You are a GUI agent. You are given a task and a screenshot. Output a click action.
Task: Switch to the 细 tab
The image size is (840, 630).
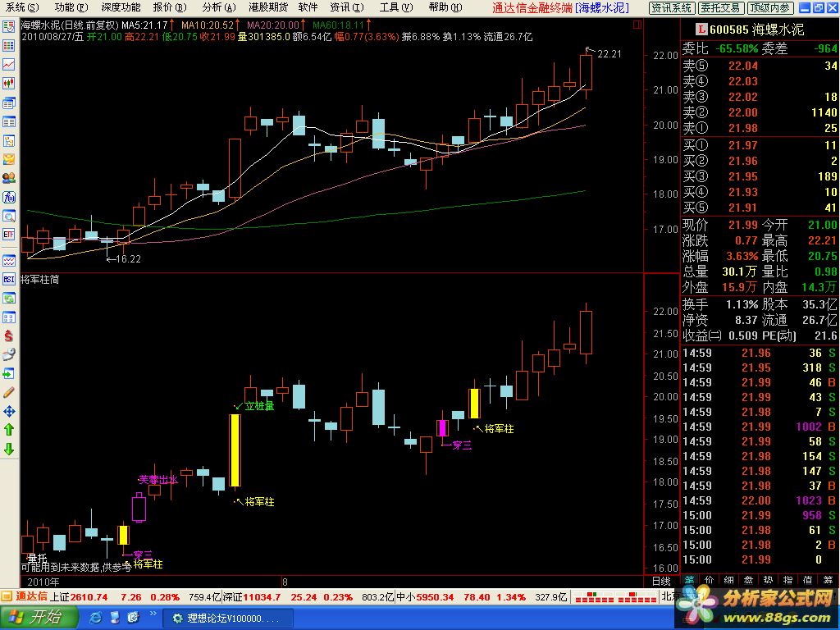click(728, 581)
